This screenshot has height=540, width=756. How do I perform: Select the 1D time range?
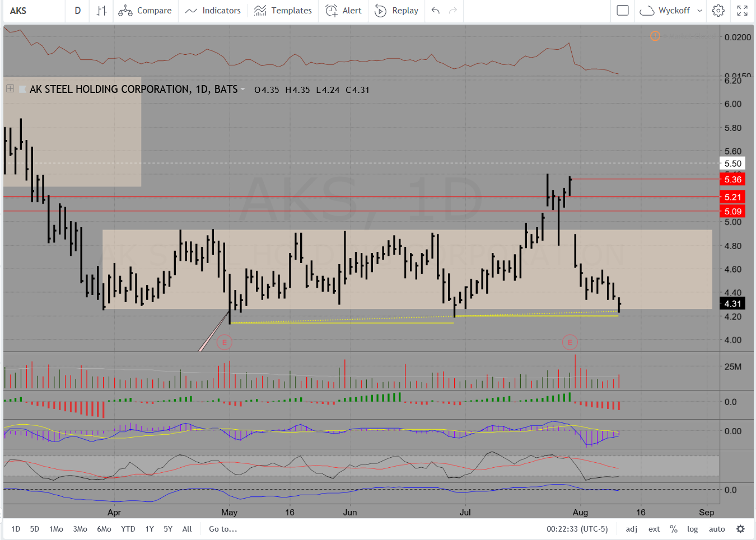coord(16,529)
